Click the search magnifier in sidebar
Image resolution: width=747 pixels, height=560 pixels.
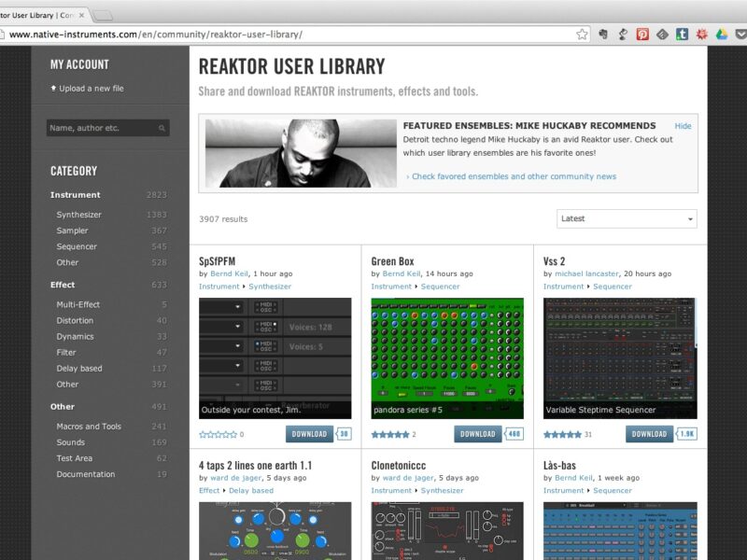click(x=162, y=128)
